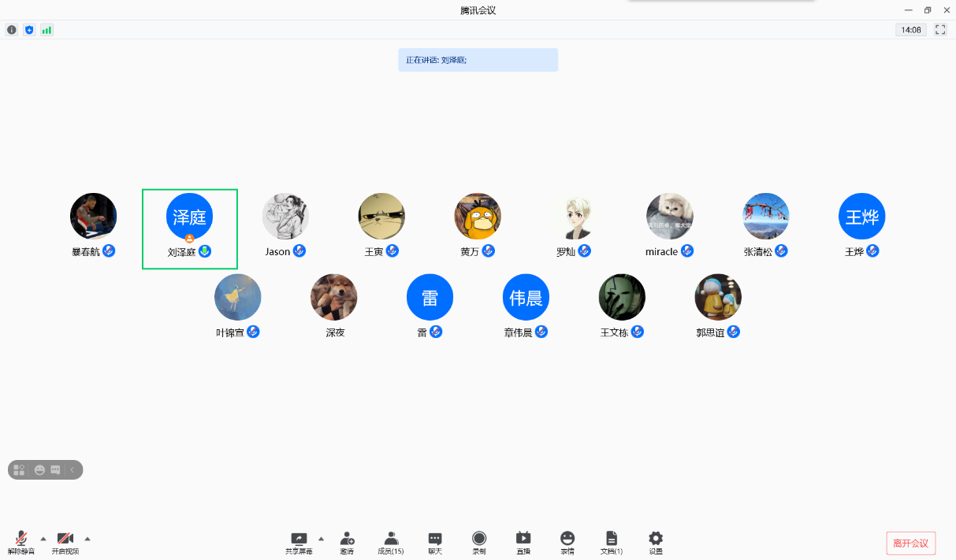
Task: Expand share screen options arrow
Action: pos(321,539)
